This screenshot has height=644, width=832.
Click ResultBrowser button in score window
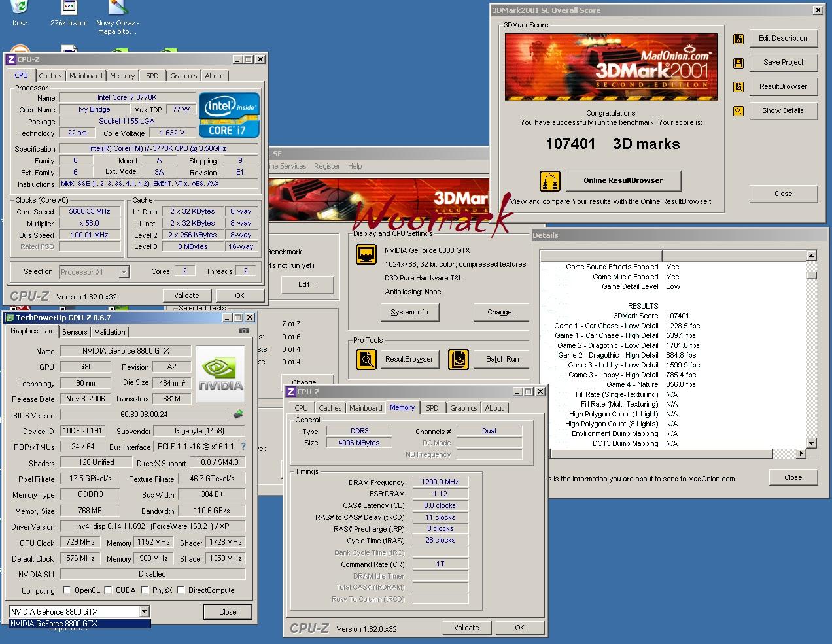(x=783, y=87)
